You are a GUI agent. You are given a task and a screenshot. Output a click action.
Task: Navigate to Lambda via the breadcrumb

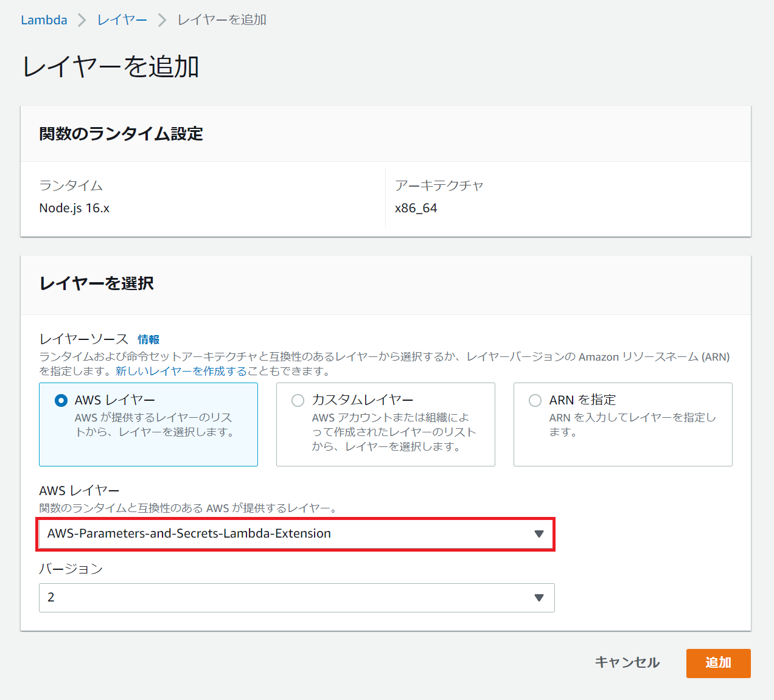click(x=44, y=19)
